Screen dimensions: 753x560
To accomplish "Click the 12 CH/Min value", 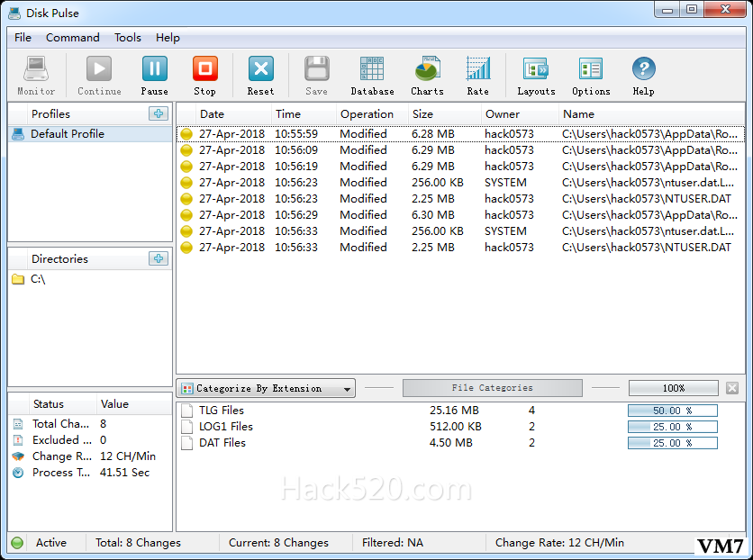I will pos(128,456).
